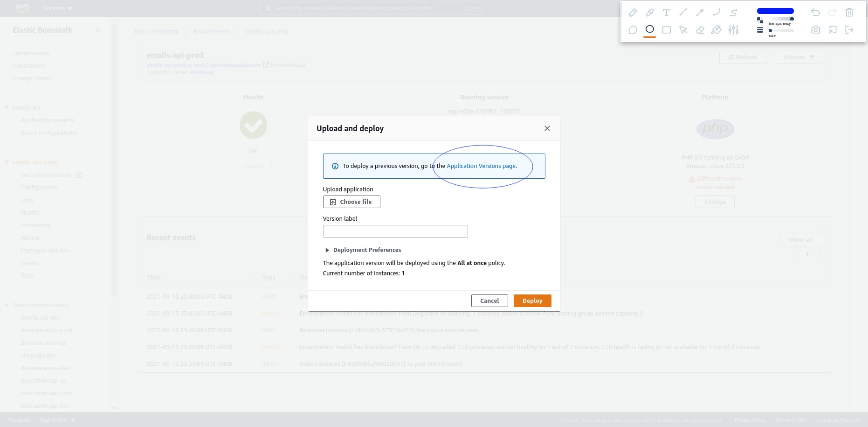
Task: Click the AWS logo
Action: [x=22, y=7]
